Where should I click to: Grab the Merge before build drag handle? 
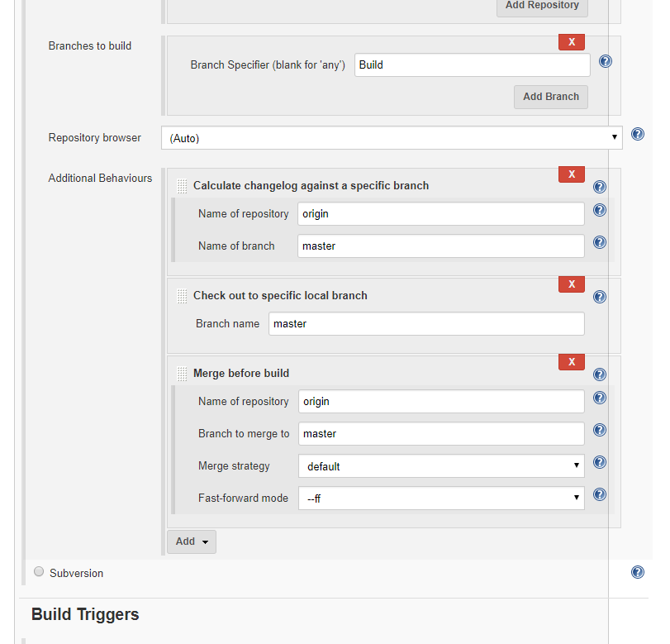(x=182, y=374)
